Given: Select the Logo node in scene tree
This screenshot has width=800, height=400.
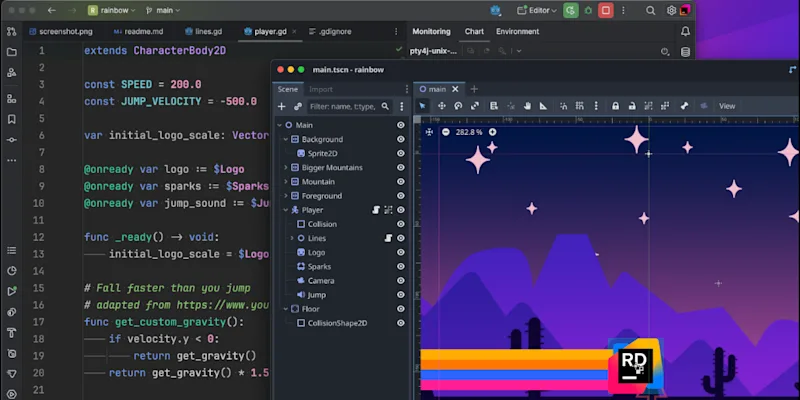Looking at the screenshot, I should [x=316, y=253].
